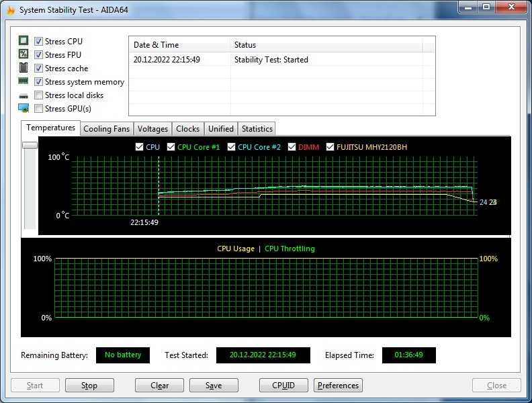Image resolution: width=532 pixels, height=403 pixels.
Task: Open the Preferences dialog
Action: [x=339, y=386]
